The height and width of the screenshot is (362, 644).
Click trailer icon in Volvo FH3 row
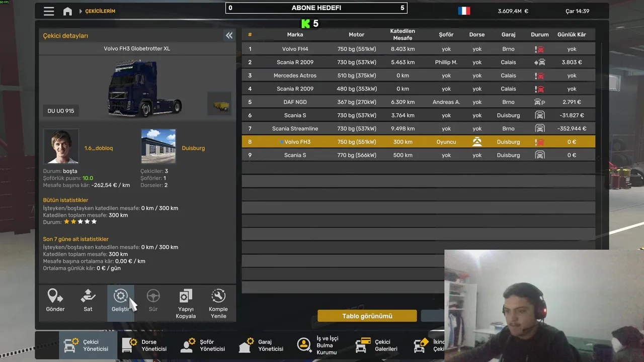tap(477, 142)
